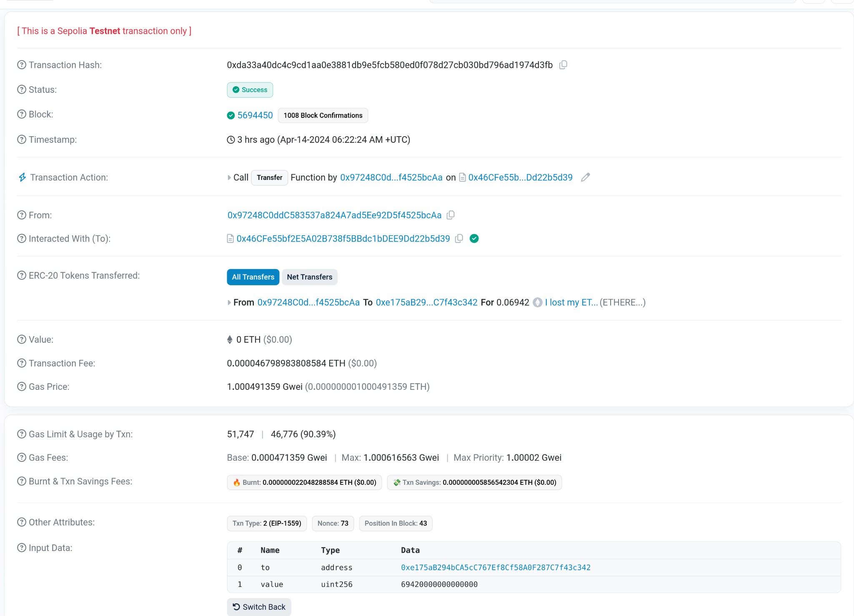The height and width of the screenshot is (616, 854).
Task: Click the token logo icon before 'I lost my ET...'
Action: (x=538, y=303)
